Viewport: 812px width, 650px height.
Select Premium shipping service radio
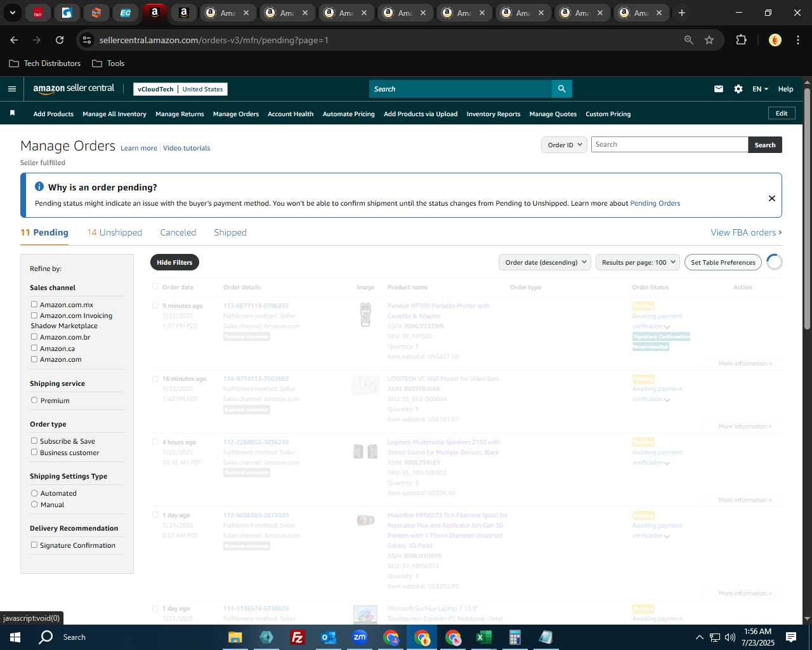tap(34, 401)
